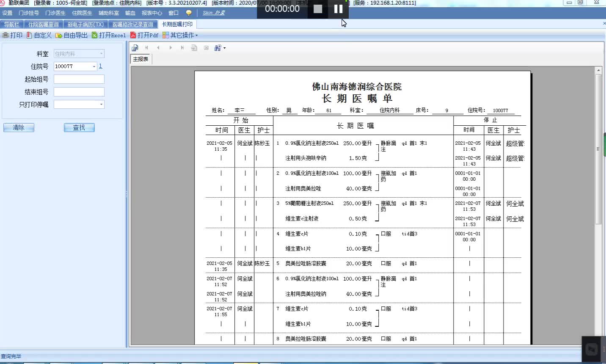Click 佛山南海德润综合医院 hospital heading
The image size is (606, 364).
tap(357, 87)
